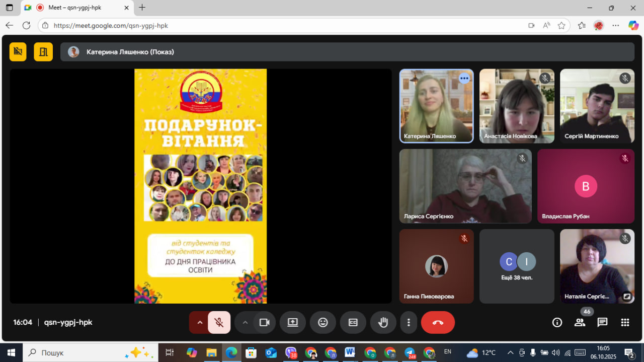This screenshot has width=644, height=362.
Task: Open a new browser tab
Action: (x=142, y=8)
